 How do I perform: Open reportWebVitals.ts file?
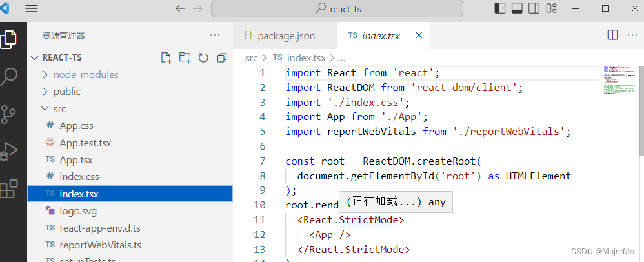click(x=130, y=245)
